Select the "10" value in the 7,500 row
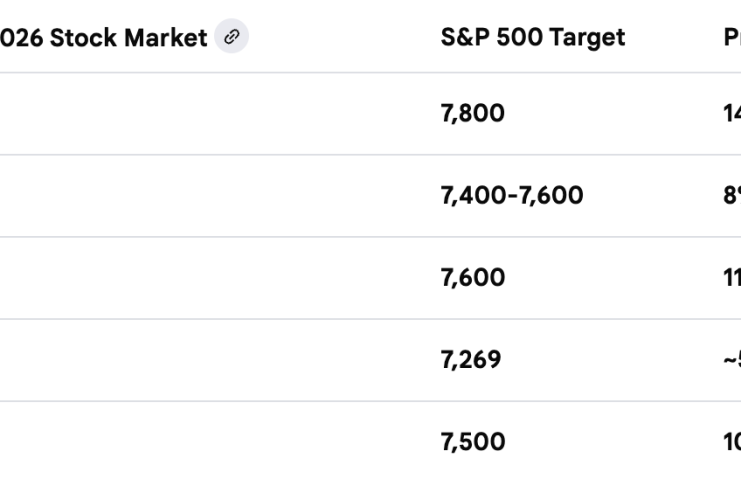This screenshot has width=741, height=486. pyautogui.click(x=731, y=442)
